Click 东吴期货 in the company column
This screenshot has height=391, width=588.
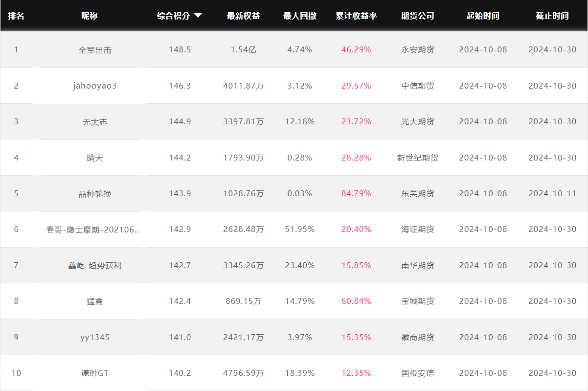point(417,193)
